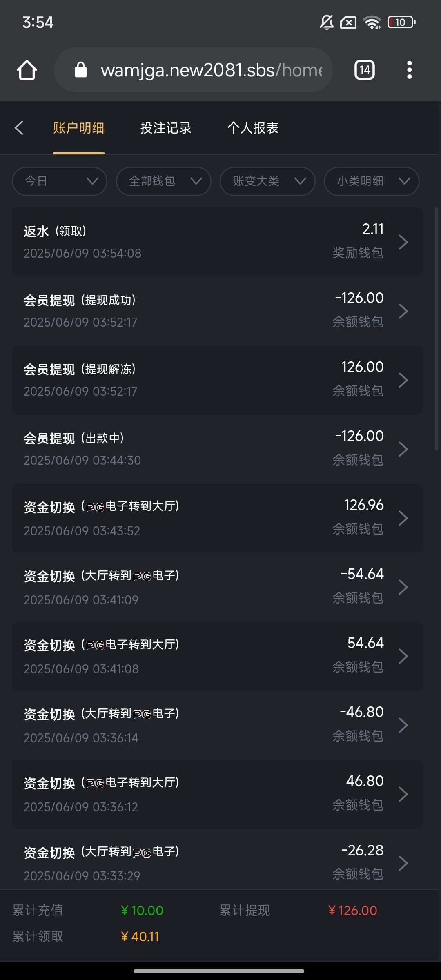Image resolution: width=441 pixels, height=980 pixels.
Task: Expand the 全部钱包 wallet dropdown
Action: point(164,181)
